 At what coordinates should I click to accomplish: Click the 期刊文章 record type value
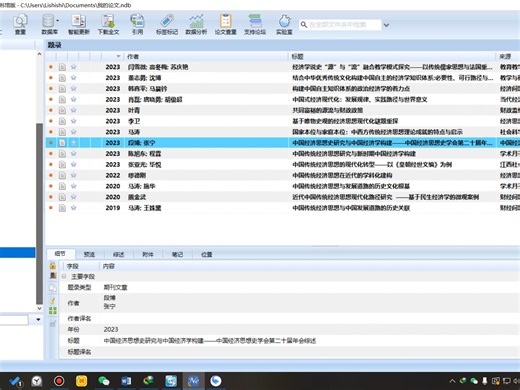115,287
